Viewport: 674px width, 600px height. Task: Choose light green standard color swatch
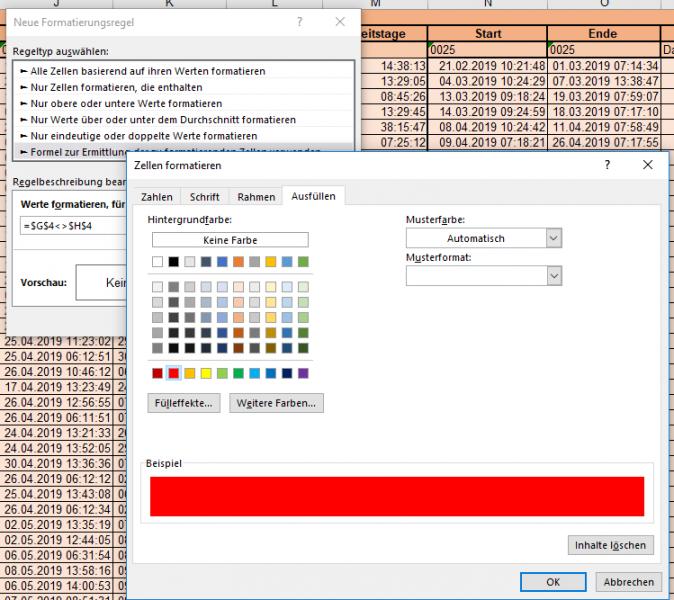pyautogui.click(x=222, y=373)
